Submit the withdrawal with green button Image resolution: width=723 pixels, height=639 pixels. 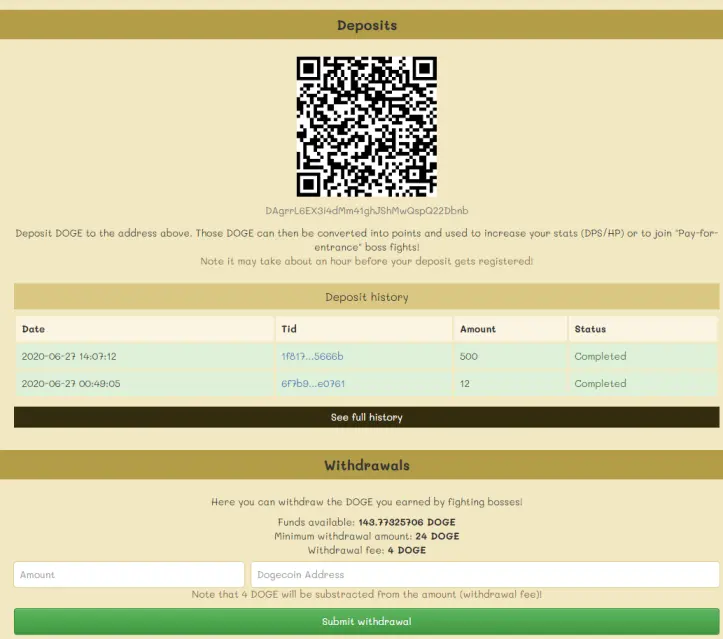pyautogui.click(x=367, y=621)
